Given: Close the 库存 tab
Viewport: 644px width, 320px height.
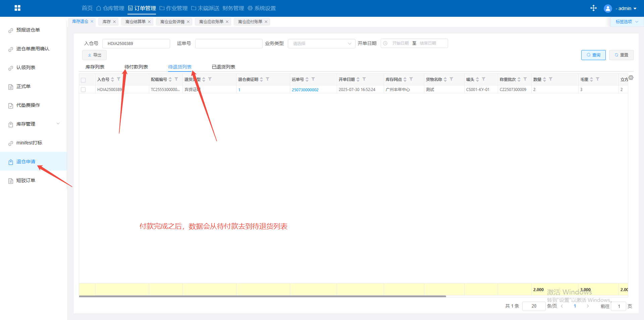Looking at the screenshot, I should pyautogui.click(x=114, y=22).
